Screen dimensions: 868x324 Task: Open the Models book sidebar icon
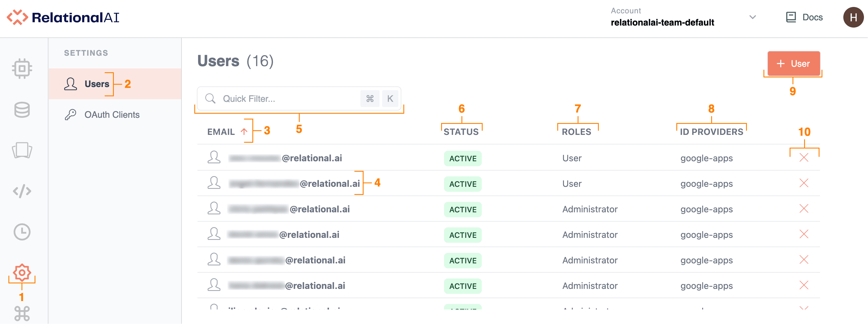tap(22, 150)
